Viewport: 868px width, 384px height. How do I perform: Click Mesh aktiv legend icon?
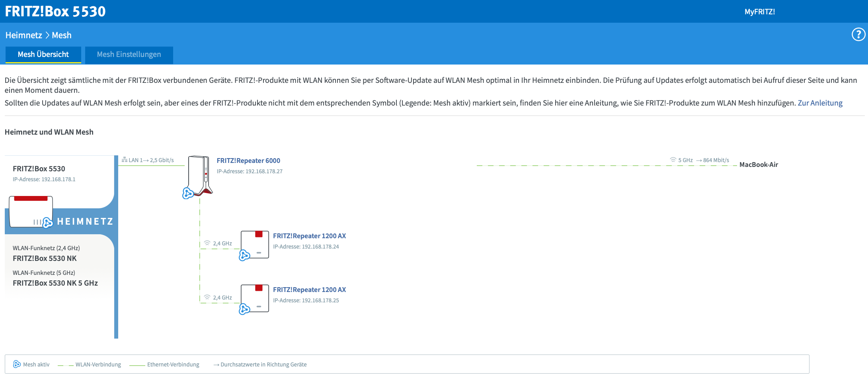tap(17, 364)
